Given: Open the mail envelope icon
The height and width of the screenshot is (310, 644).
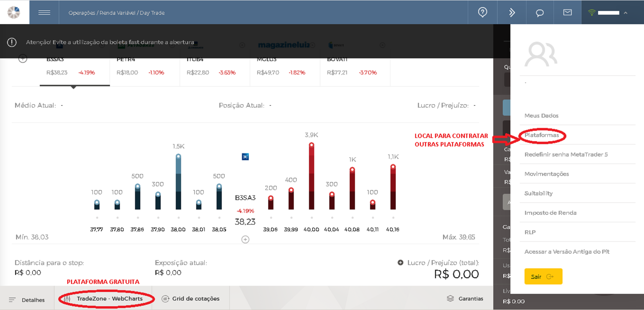Looking at the screenshot, I should [x=567, y=12].
